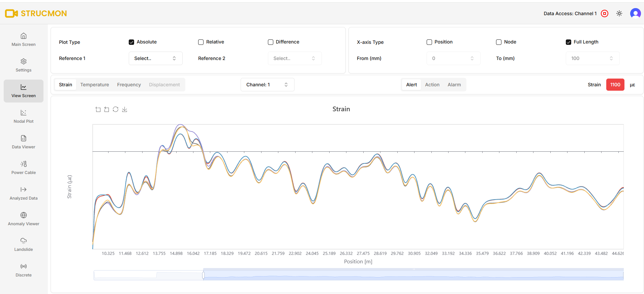Click the 'Data Access: Channel 1' status text
The image size is (644, 294).
[x=570, y=13]
